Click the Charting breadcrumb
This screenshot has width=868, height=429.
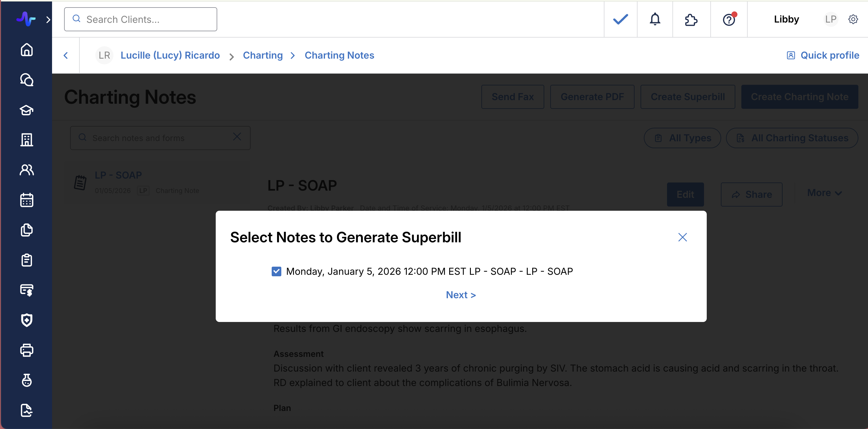pos(262,55)
